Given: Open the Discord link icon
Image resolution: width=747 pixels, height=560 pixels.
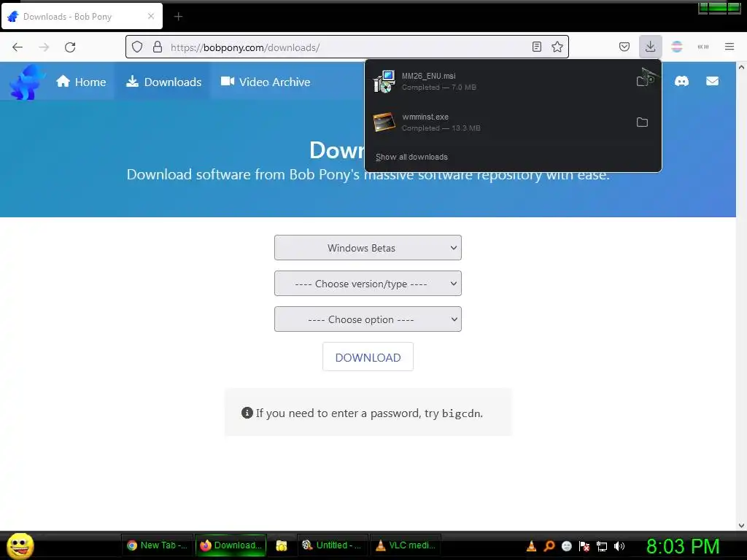Looking at the screenshot, I should (x=682, y=82).
